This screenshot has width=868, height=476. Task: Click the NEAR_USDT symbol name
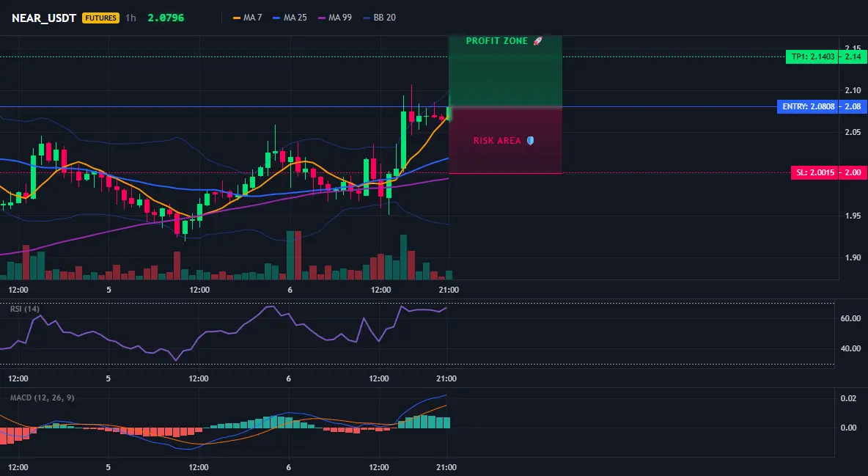(44, 18)
